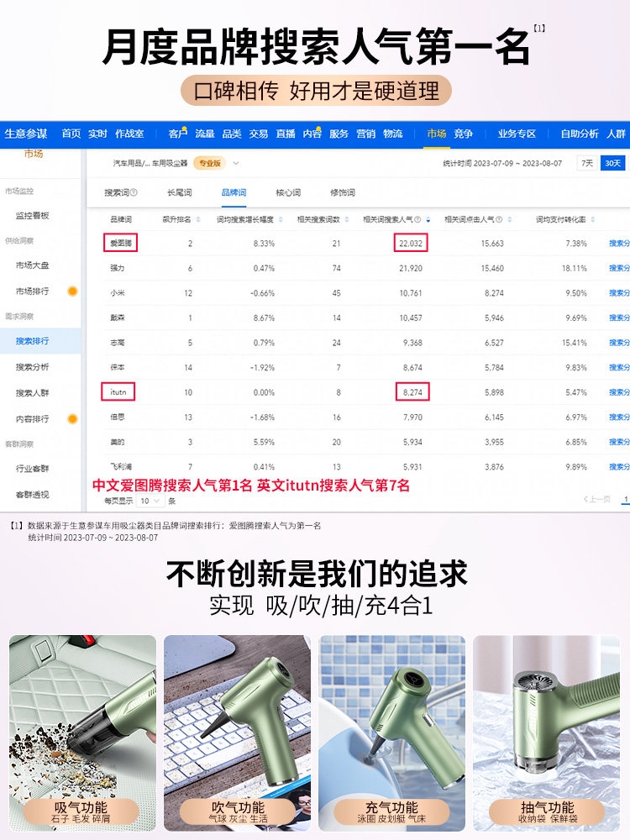The height and width of the screenshot is (840, 630).
Task: Open the 长尾词 tab
Action: pyautogui.click(x=180, y=192)
